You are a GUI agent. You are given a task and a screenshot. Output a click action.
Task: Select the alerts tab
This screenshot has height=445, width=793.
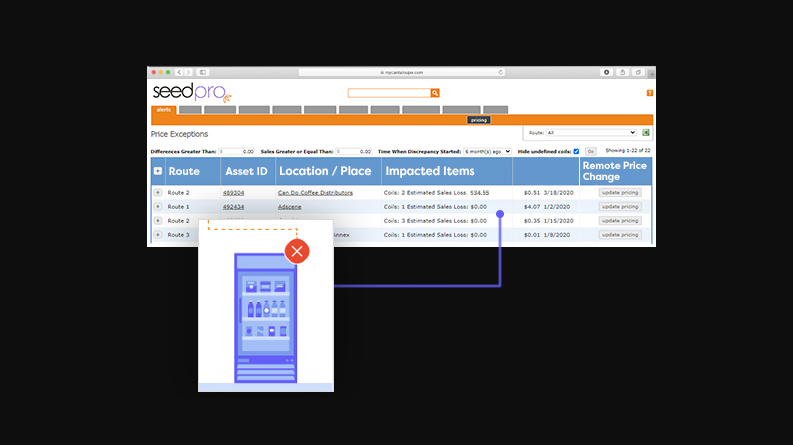(x=163, y=109)
